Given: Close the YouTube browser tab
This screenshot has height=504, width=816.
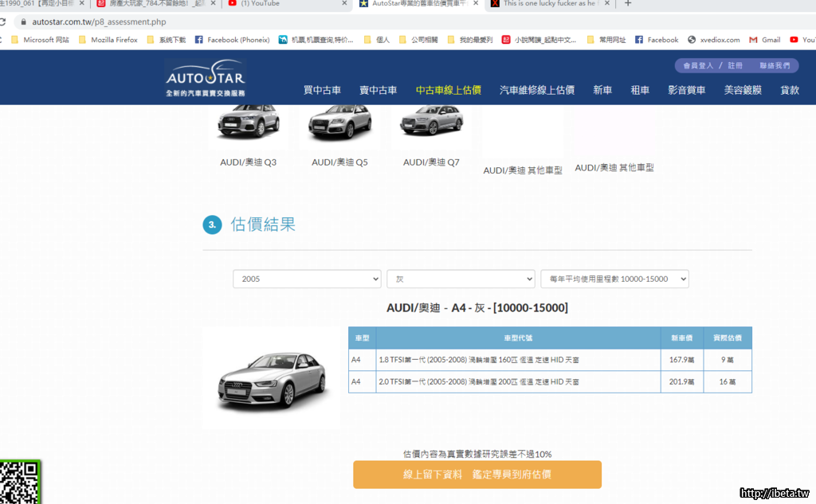Looking at the screenshot, I should point(343,4).
